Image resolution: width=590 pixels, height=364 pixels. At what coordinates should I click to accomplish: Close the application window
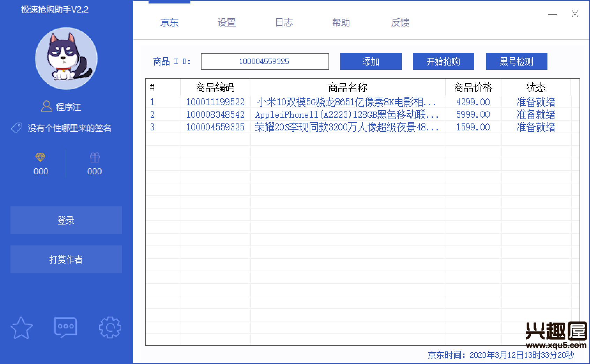tap(575, 14)
